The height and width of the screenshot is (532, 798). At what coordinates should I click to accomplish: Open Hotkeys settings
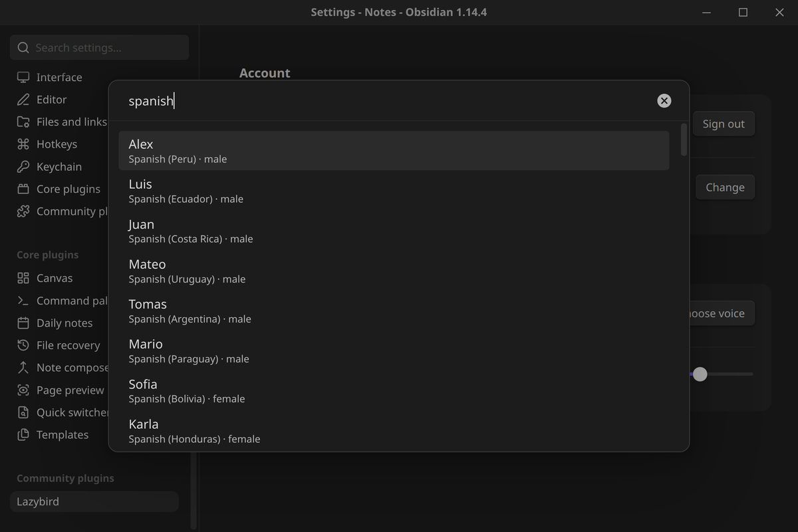point(57,144)
